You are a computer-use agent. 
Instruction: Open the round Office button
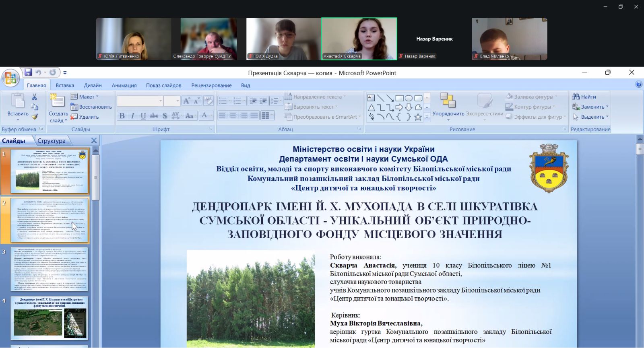pos(10,78)
